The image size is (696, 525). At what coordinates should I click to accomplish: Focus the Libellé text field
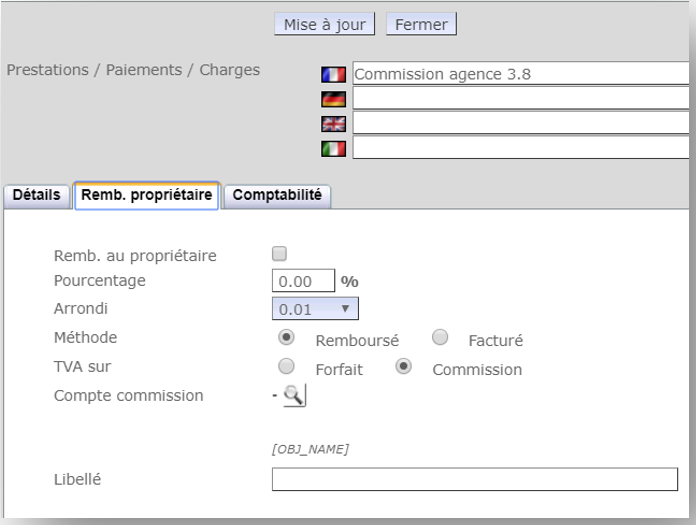click(474, 480)
